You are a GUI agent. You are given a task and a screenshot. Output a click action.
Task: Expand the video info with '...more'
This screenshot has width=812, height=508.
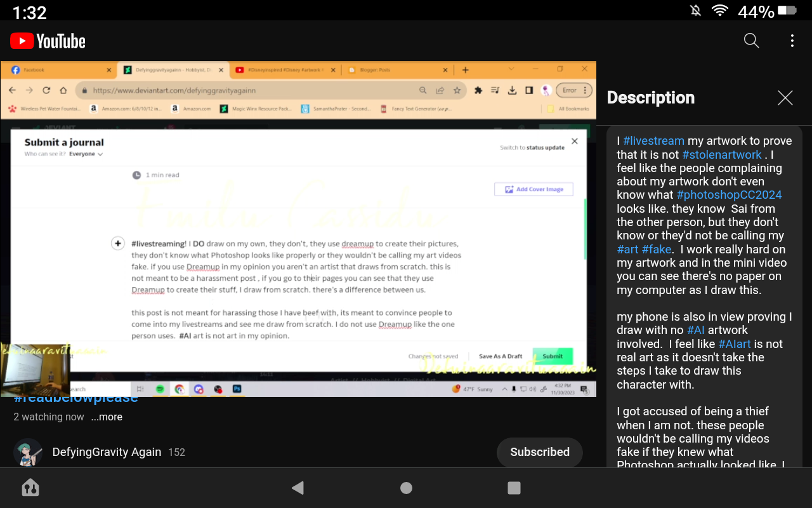pos(107,417)
